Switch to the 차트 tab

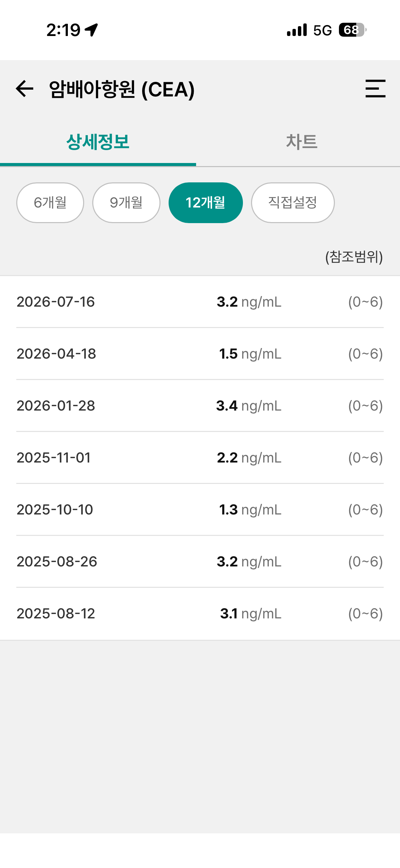tap(301, 142)
